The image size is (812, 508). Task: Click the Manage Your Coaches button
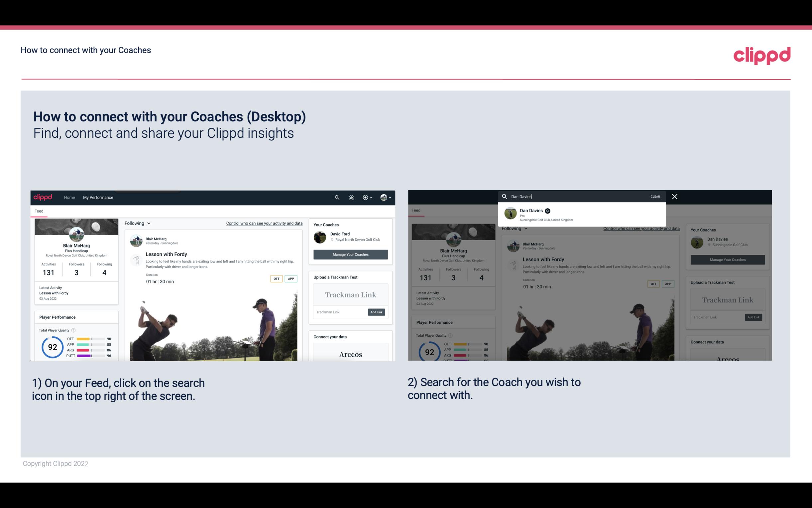(x=350, y=254)
